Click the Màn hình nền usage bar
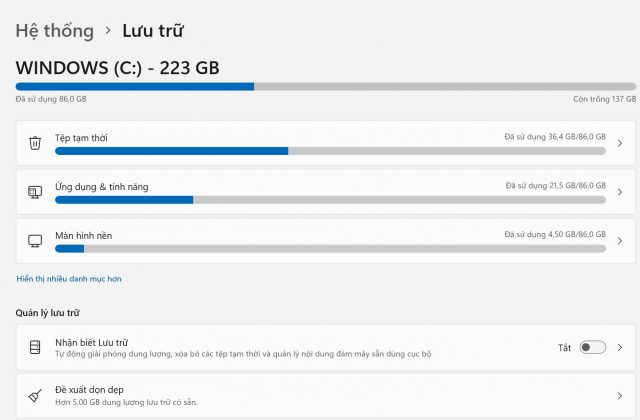640x420 pixels. [x=330, y=248]
